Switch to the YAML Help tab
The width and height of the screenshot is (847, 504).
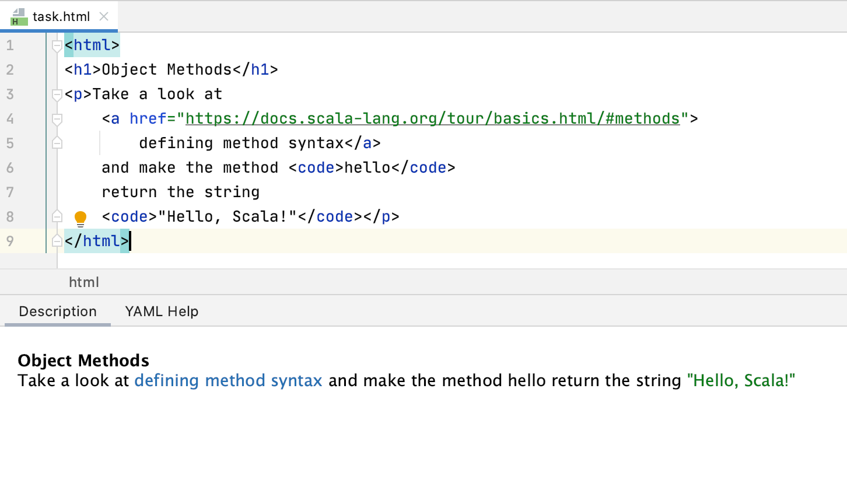(x=162, y=311)
